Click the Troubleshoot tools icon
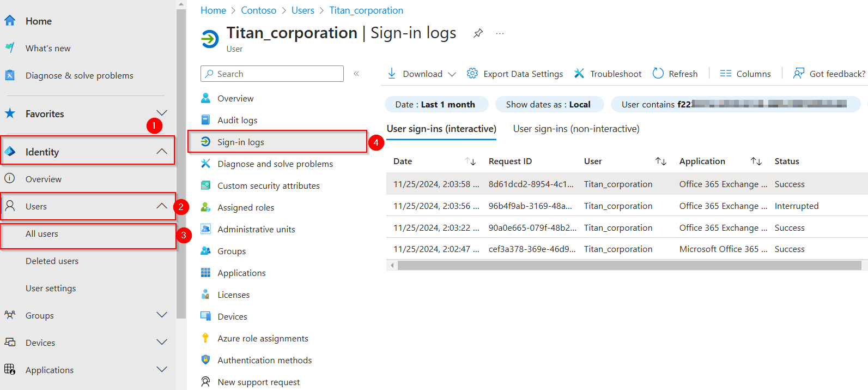Screen dimensions: 868x390 tap(579, 74)
